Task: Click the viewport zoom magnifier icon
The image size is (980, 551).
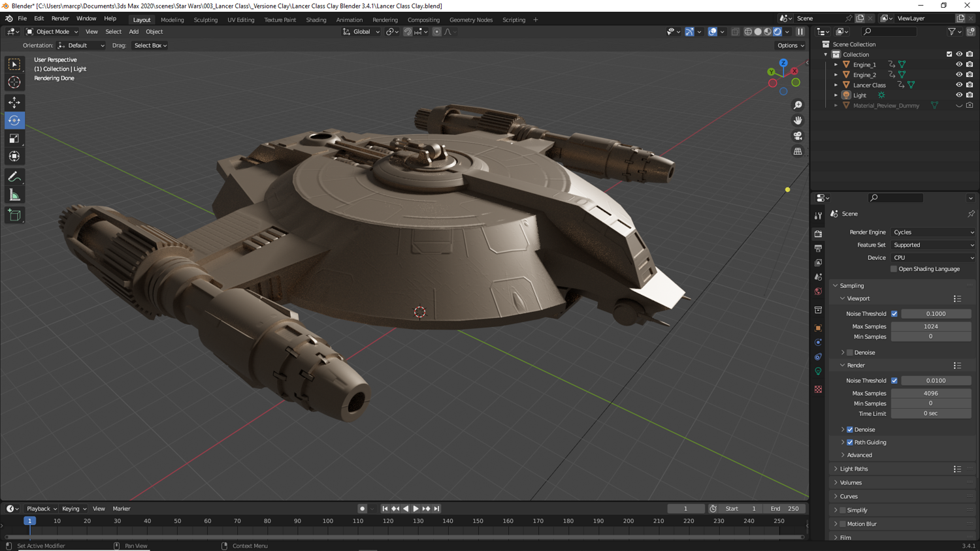Action: click(x=798, y=105)
